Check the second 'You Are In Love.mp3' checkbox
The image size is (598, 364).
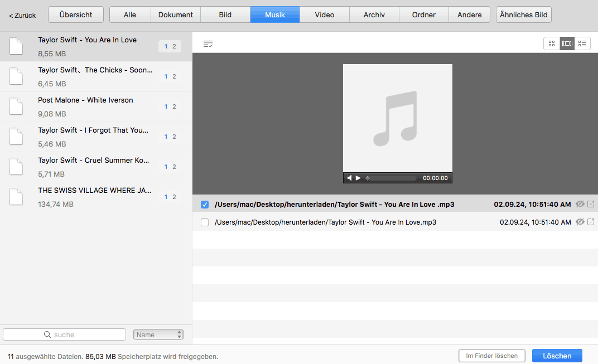click(205, 222)
